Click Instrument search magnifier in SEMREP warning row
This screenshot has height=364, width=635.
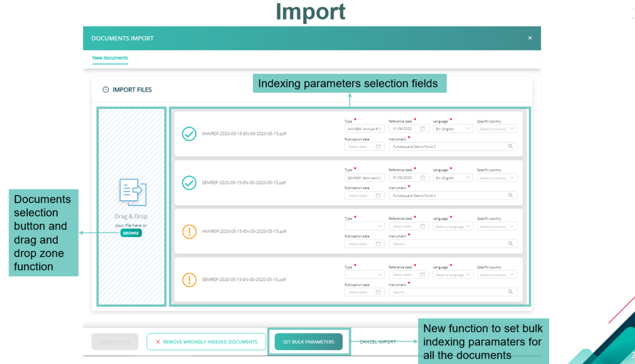[x=511, y=292]
